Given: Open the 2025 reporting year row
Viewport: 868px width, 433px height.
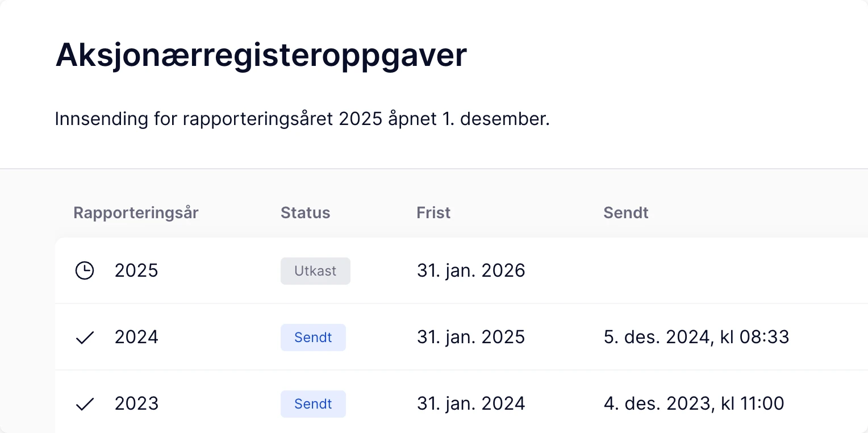Looking at the screenshot, I should (136, 271).
